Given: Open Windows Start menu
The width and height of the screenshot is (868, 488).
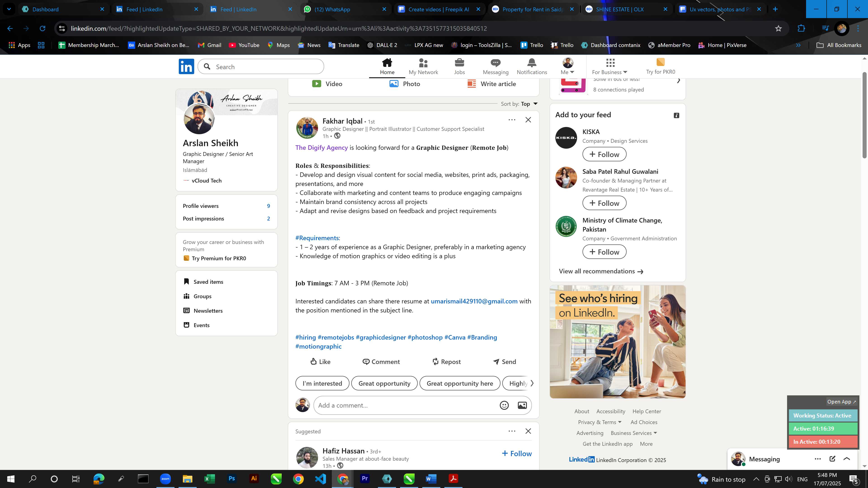Looking at the screenshot, I should (11, 479).
